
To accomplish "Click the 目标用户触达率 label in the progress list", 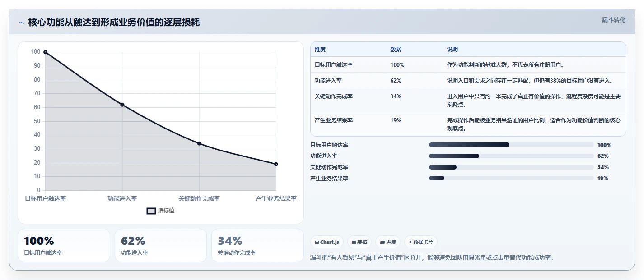I will click(x=329, y=145).
